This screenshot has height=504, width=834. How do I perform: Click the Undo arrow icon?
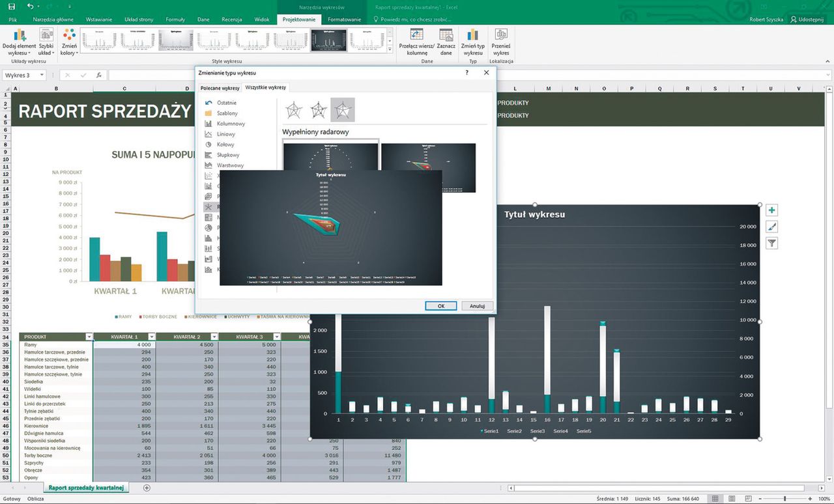coord(31,6)
